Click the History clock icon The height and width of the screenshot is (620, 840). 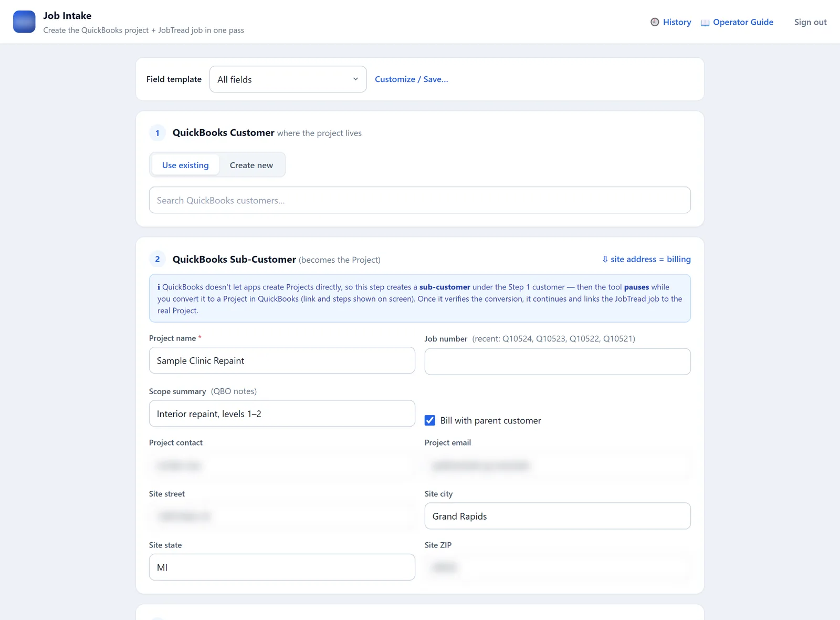tap(655, 22)
